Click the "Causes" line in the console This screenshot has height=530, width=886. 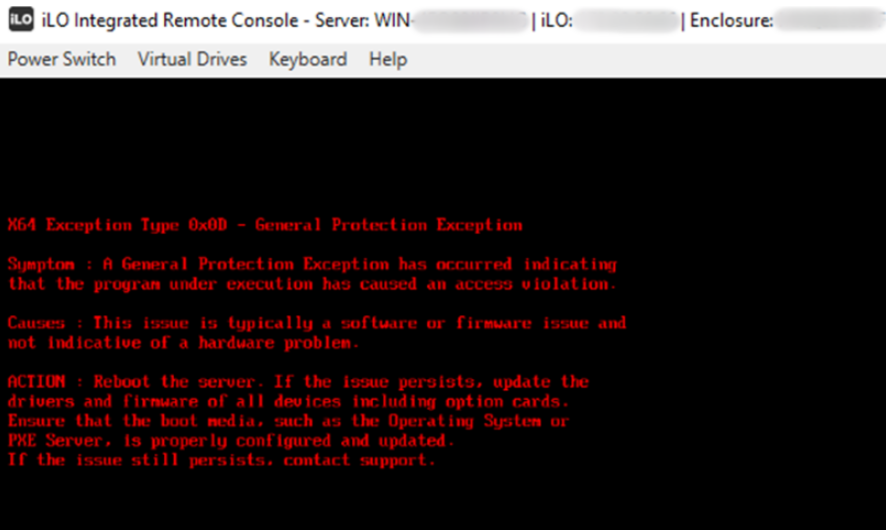(316, 323)
